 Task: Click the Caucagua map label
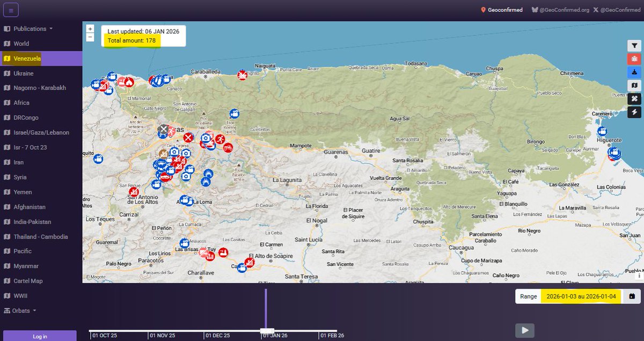(461, 248)
